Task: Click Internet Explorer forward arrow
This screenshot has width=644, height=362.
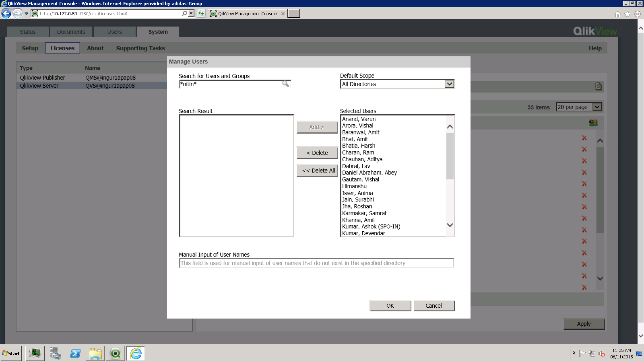Action: click(17, 14)
